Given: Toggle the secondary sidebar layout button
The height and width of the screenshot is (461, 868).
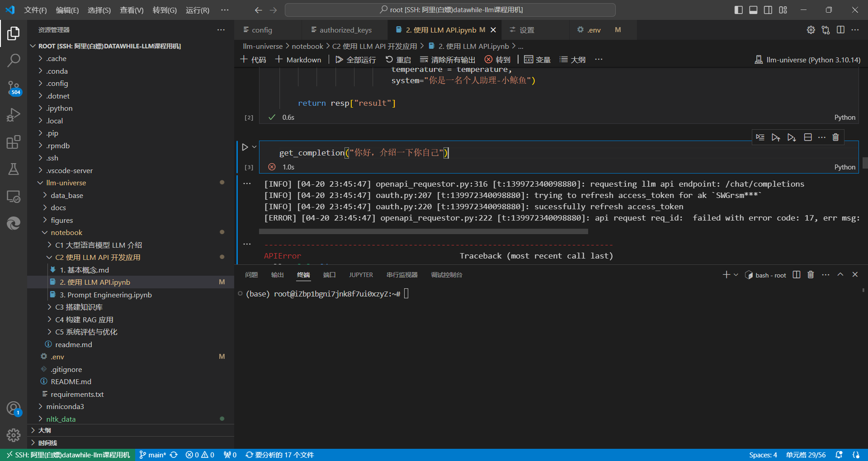Looking at the screenshot, I should point(768,10).
